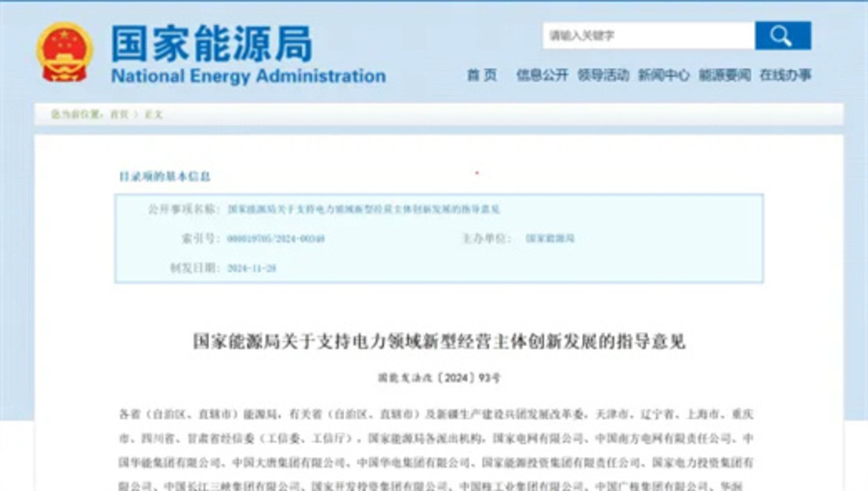
Task: Focus the keyword search input field
Action: click(x=648, y=36)
